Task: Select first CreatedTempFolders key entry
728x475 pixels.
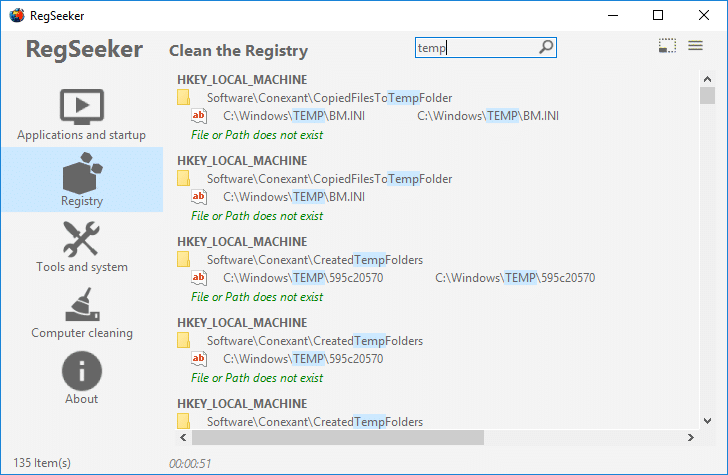Action: pos(315,260)
